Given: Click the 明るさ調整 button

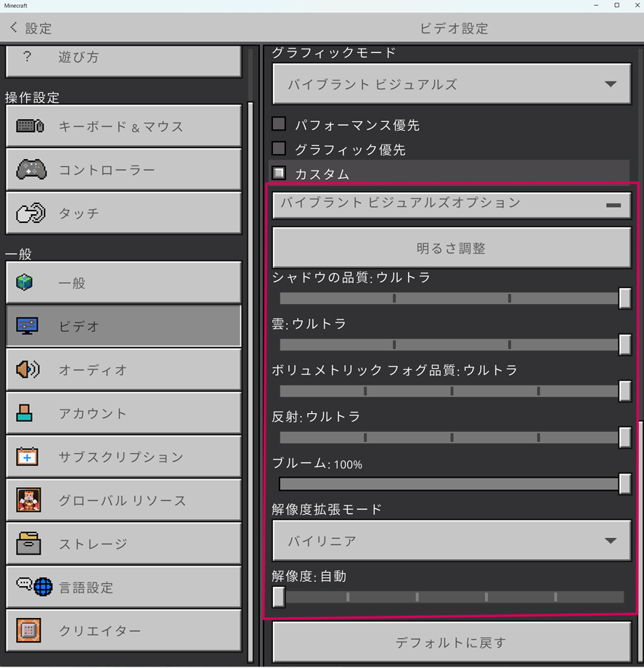Looking at the screenshot, I should click(452, 248).
